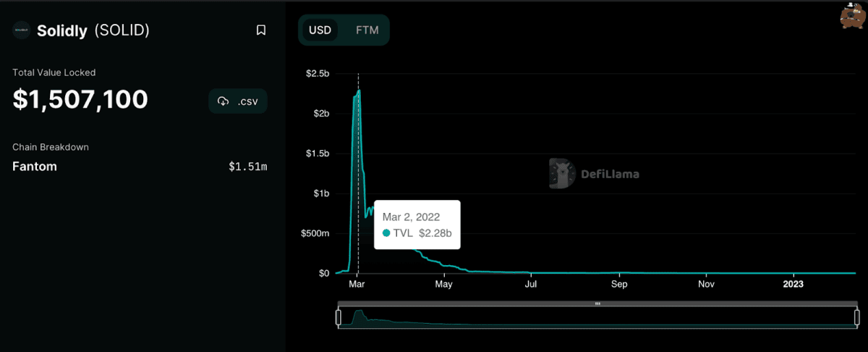Click the Nov axis label
This screenshot has width=868, height=352.
[707, 285]
